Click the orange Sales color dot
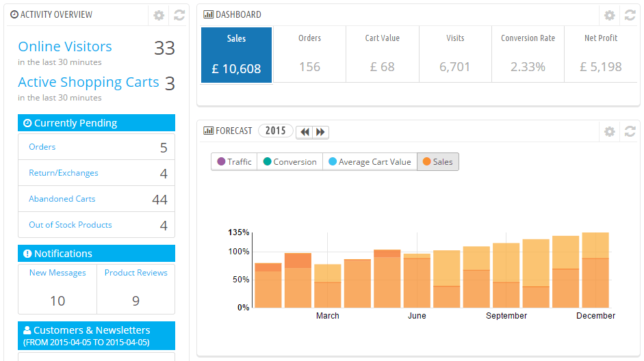 click(427, 161)
